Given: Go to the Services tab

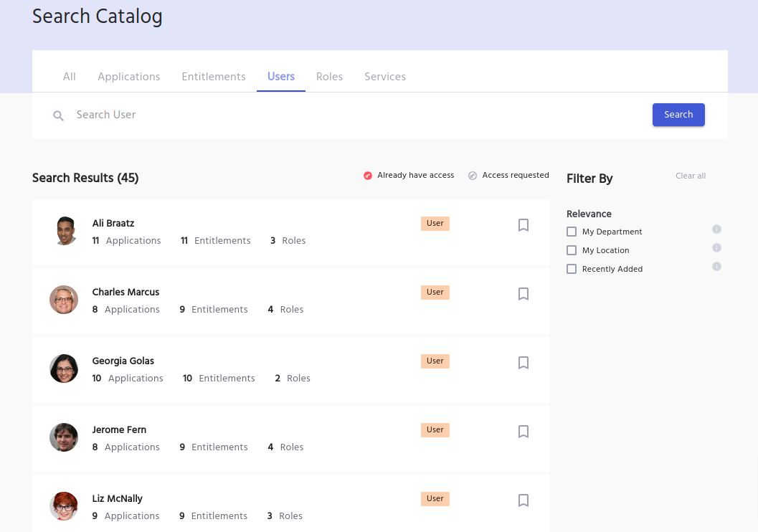Looking at the screenshot, I should tap(385, 77).
